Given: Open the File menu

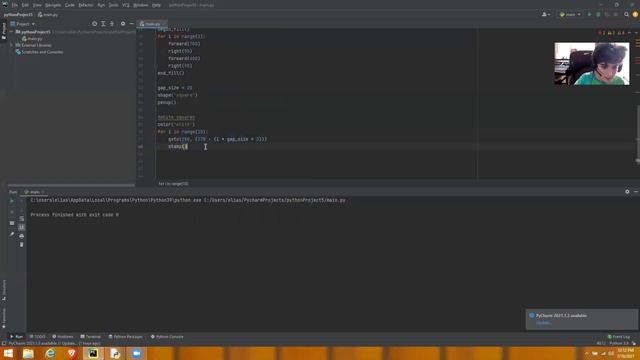Looking at the screenshot, I should (15, 5).
